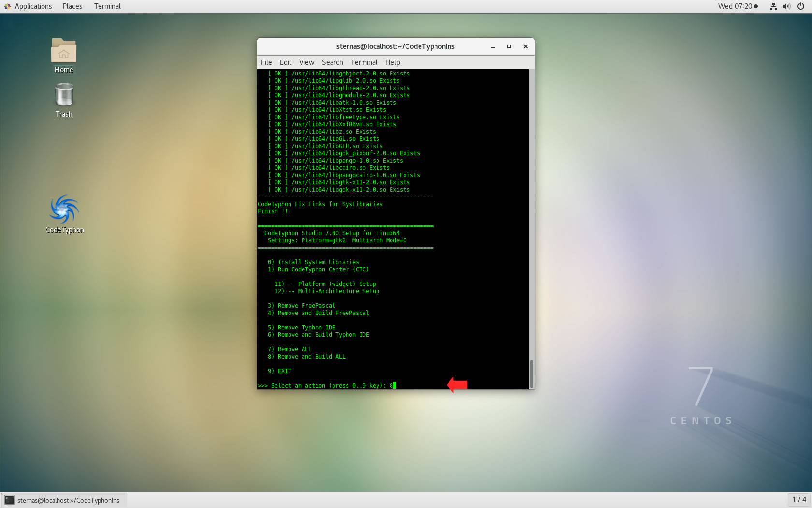
Task: Click '7) Remove ALL' line
Action: tap(290, 349)
